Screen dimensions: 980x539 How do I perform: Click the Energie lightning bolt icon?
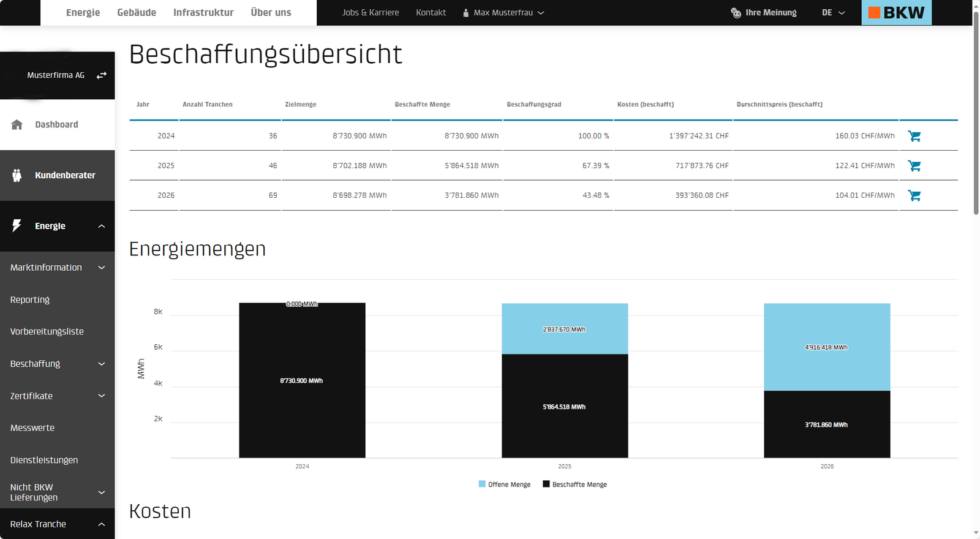click(x=17, y=226)
